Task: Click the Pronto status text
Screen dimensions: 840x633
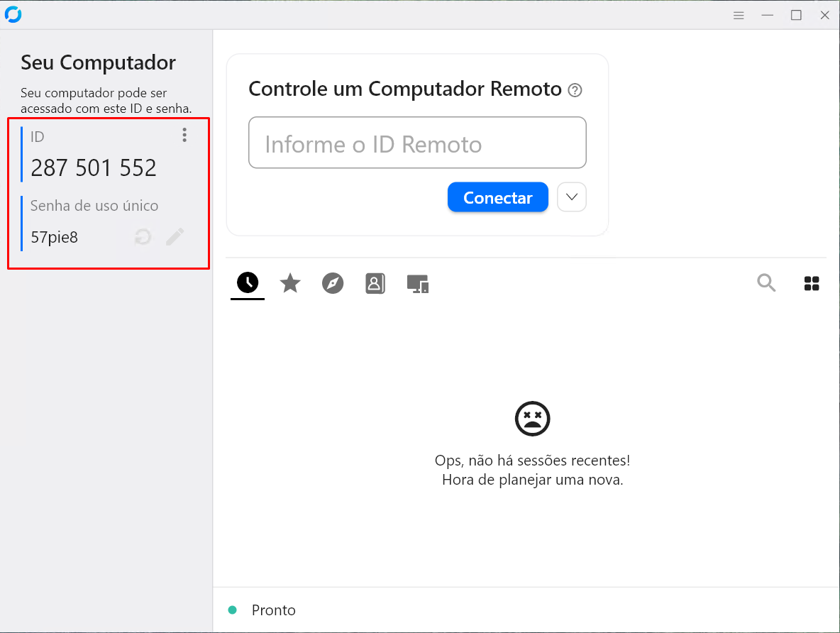Action: click(x=273, y=610)
